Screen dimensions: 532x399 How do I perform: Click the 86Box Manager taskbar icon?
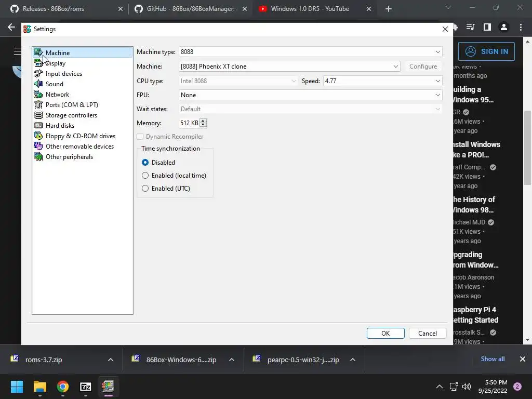tap(108, 387)
